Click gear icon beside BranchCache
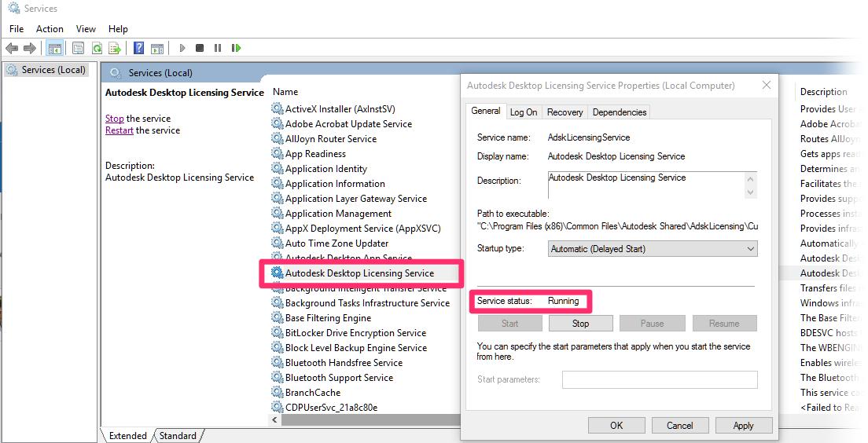This screenshot has width=868, height=443. coord(278,392)
